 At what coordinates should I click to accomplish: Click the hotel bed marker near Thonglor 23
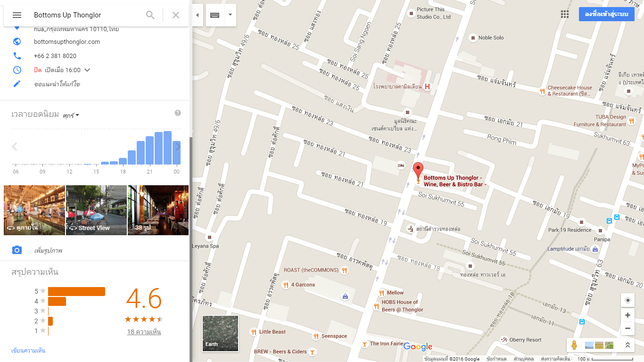coord(401,165)
